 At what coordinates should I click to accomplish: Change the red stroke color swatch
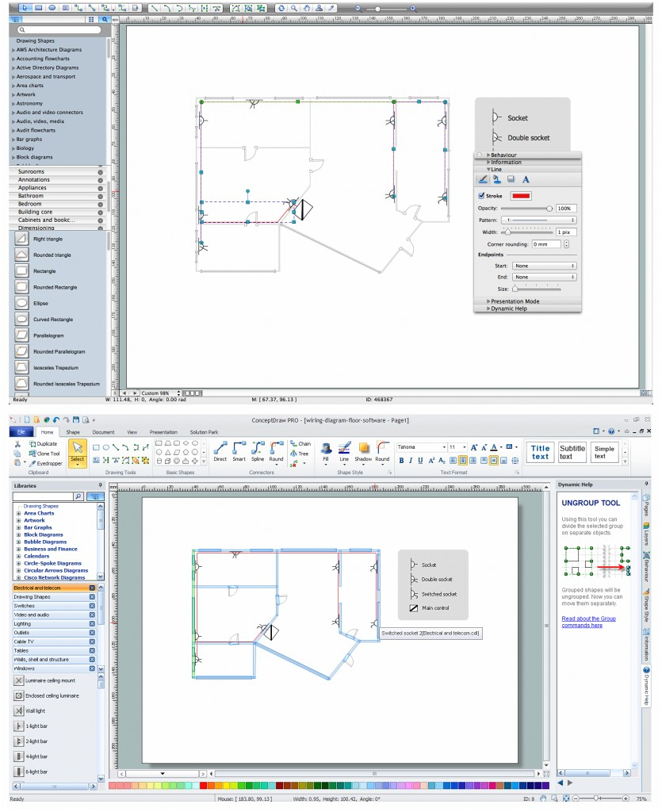522,196
